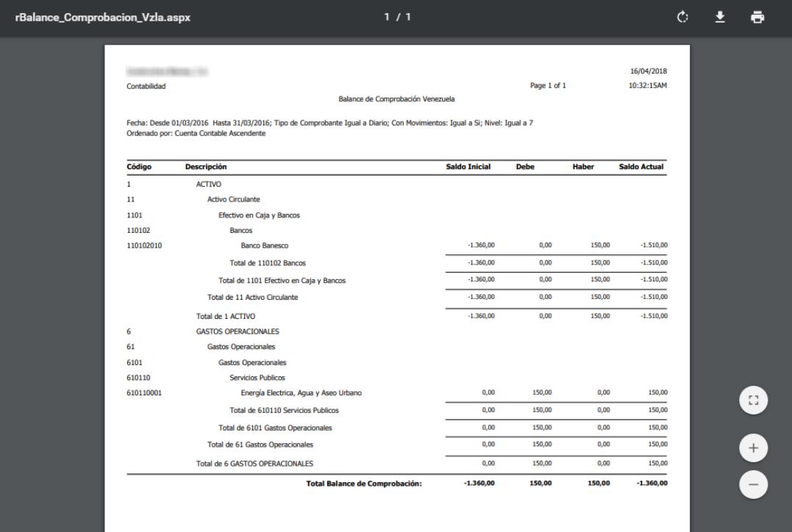Download the PDF report
Viewport: 792px width, 532px height.
721,18
